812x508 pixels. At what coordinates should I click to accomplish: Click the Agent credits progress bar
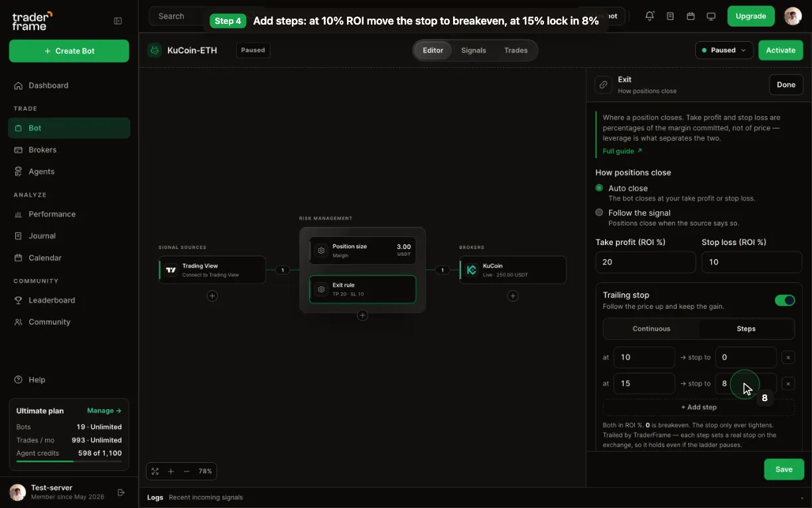69,461
